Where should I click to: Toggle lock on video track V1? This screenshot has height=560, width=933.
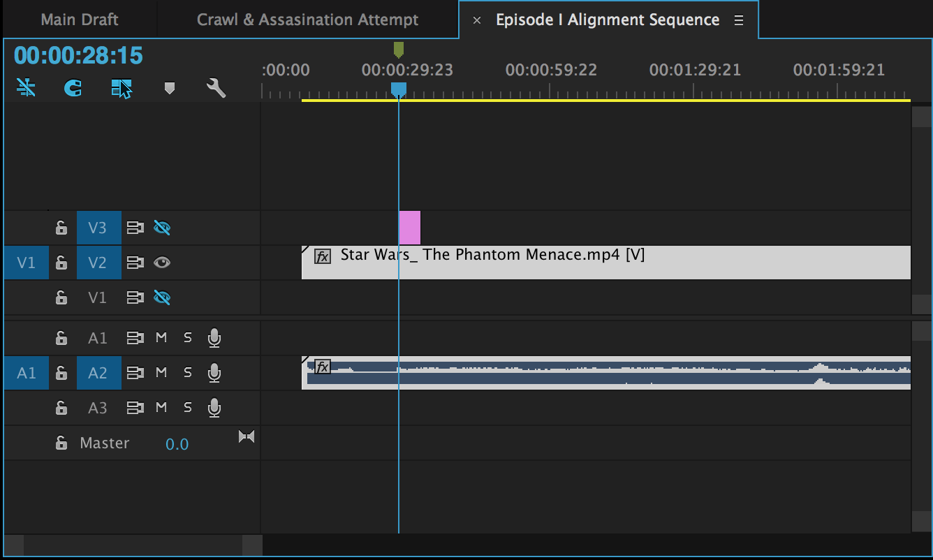[x=61, y=297]
